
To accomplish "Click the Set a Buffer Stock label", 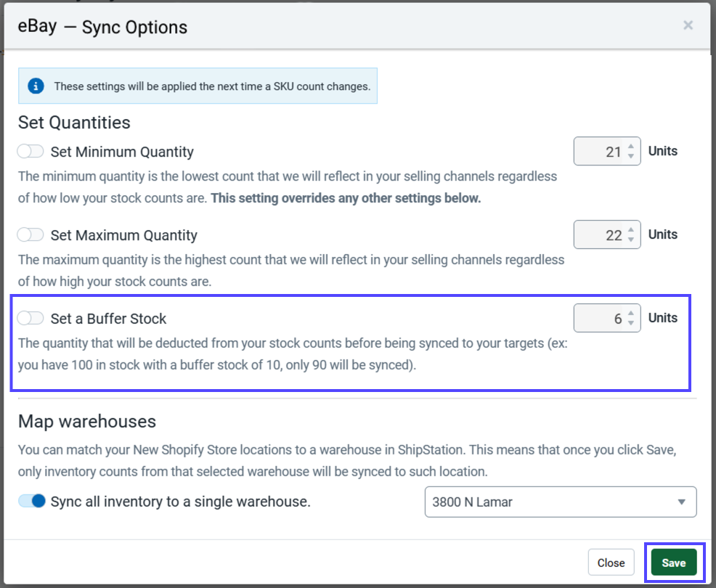I will point(108,318).
